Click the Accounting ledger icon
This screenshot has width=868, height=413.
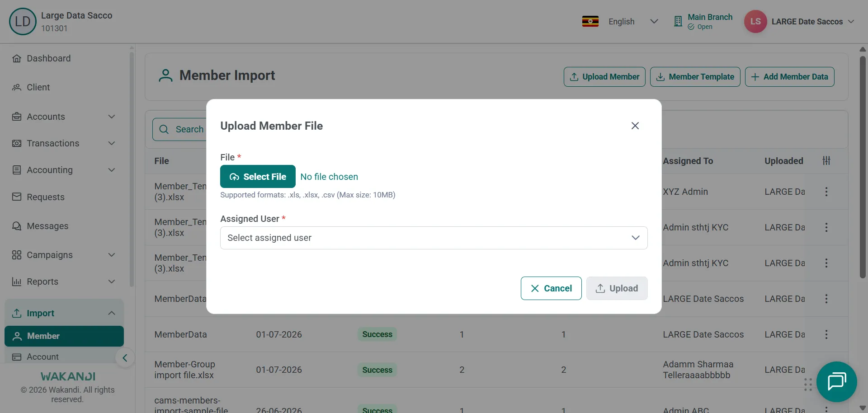pos(17,170)
